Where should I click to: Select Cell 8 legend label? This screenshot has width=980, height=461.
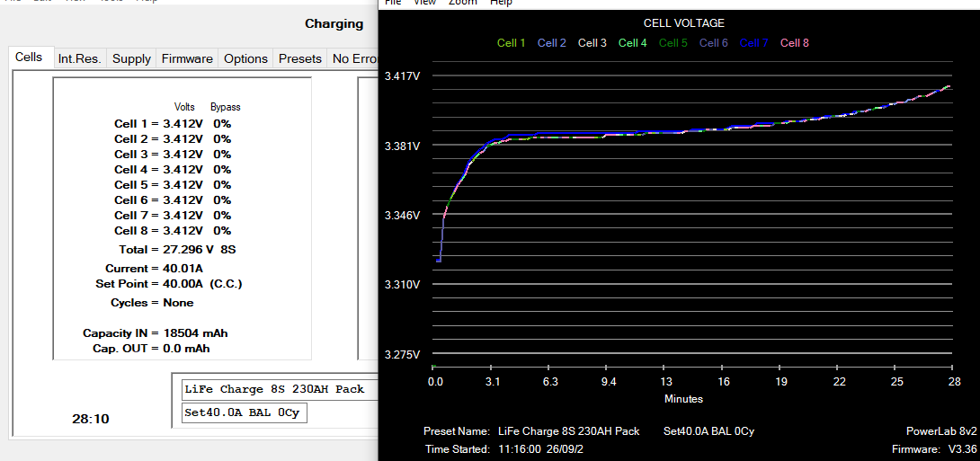coord(795,42)
